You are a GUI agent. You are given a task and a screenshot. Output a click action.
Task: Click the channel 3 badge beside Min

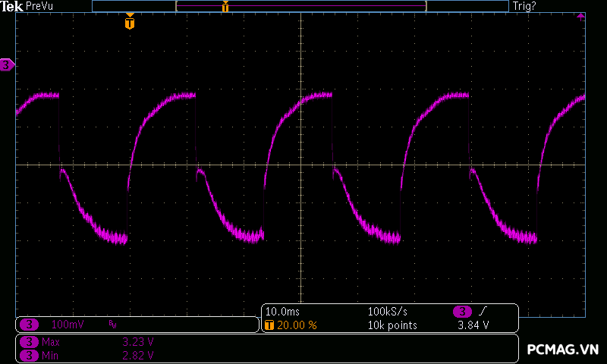(x=29, y=356)
